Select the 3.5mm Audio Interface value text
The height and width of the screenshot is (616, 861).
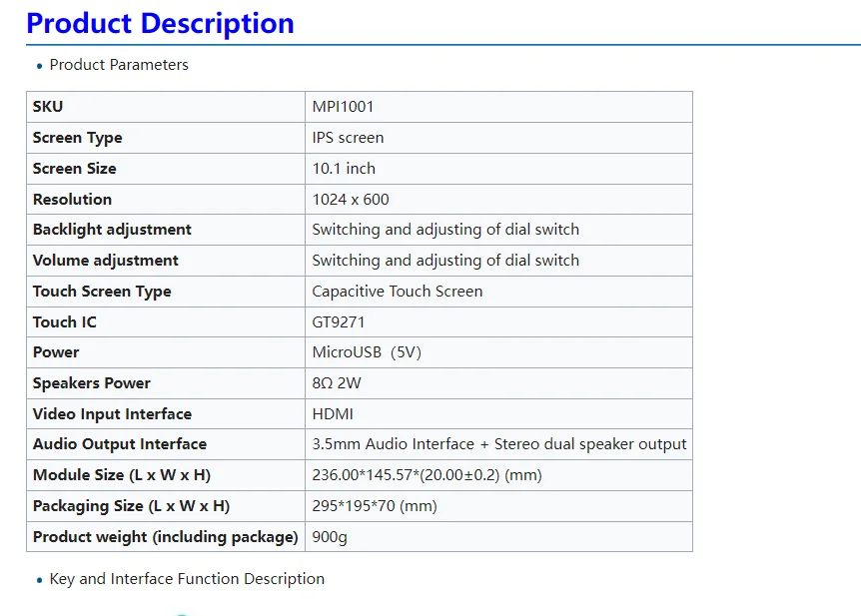click(x=499, y=444)
